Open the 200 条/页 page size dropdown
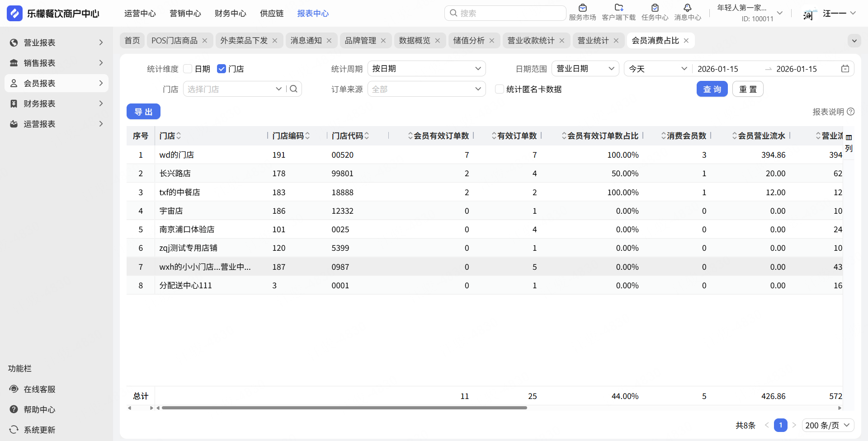The height and width of the screenshot is (441, 868). point(828,425)
